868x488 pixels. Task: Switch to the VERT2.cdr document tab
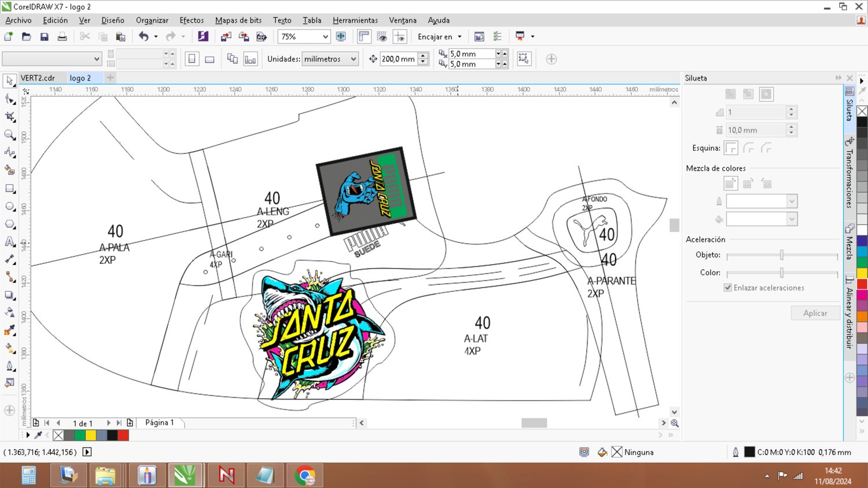(38, 78)
